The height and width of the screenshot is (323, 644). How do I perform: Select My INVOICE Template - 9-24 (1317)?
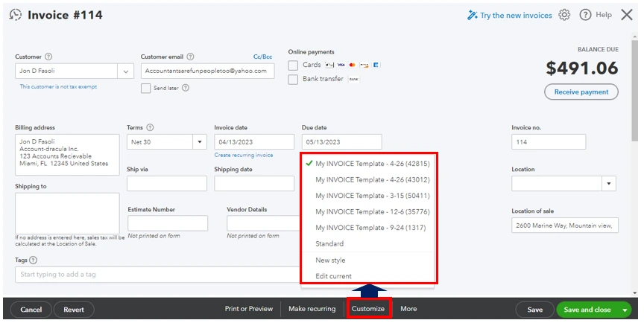[370, 228]
